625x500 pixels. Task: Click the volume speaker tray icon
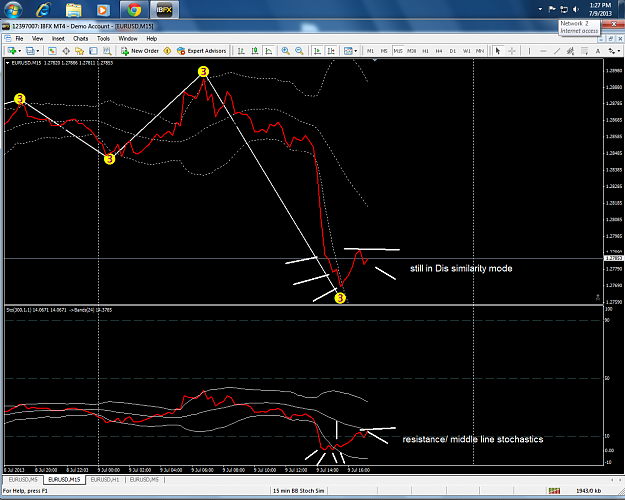(x=576, y=9)
